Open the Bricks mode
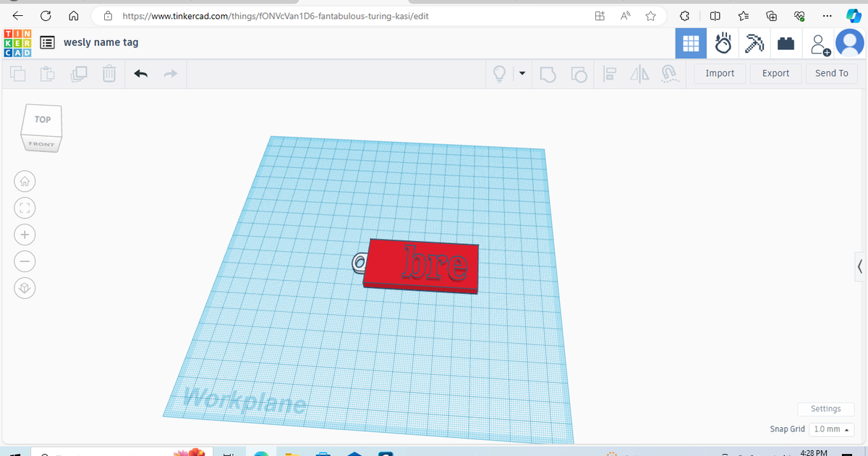The height and width of the screenshot is (456, 868). tap(786, 43)
